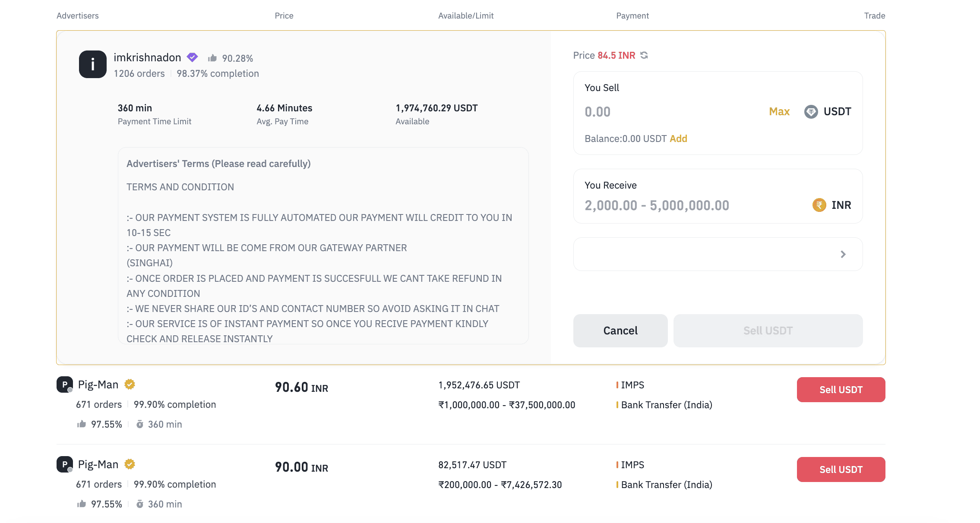Click thumbs-up icon beside 90.28%
Image resolution: width=980 pixels, height=523 pixels.
(212, 58)
